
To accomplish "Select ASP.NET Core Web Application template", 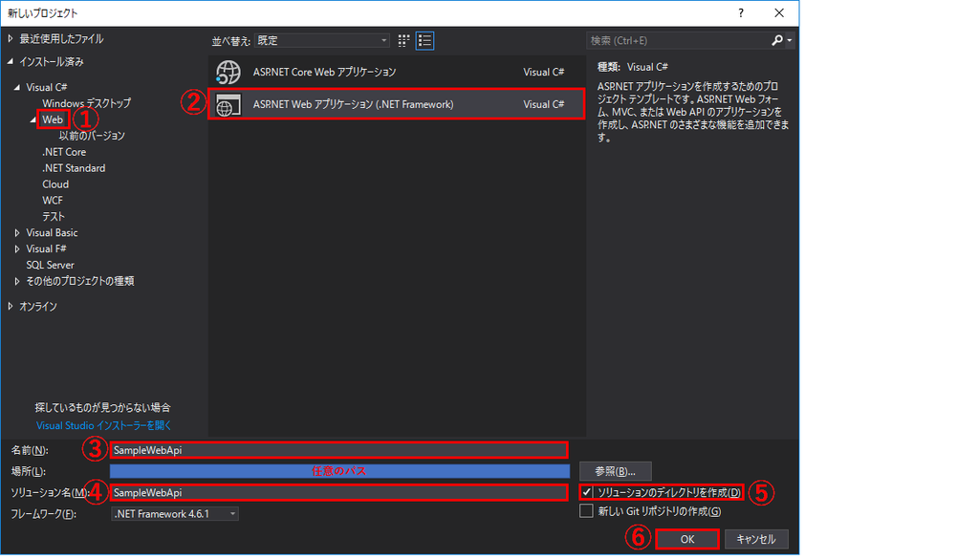I will (x=397, y=73).
